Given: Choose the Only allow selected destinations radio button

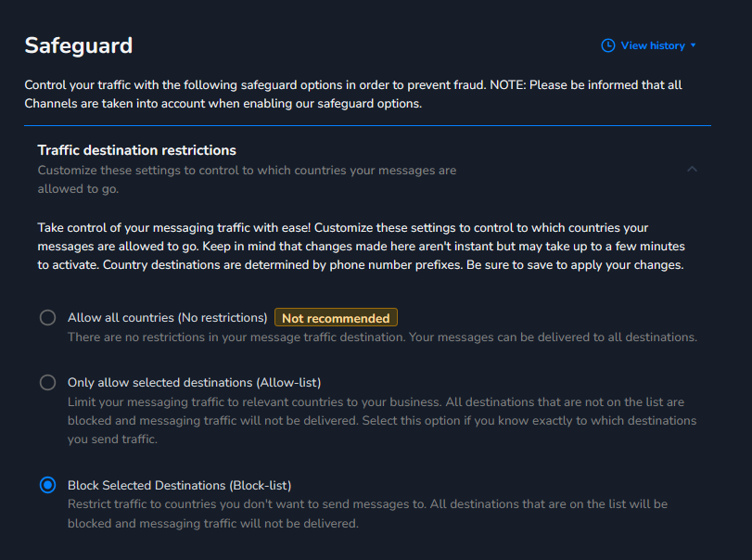Looking at the screenshot, I should tap(48, 382).
